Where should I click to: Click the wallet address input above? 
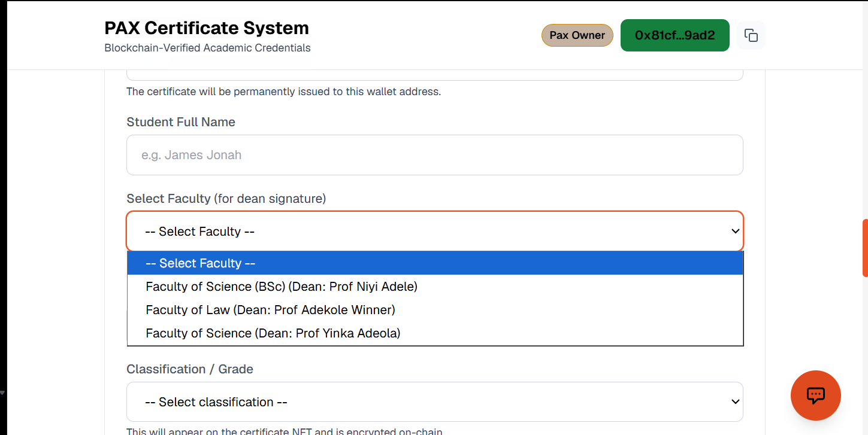tap(435, 75)
